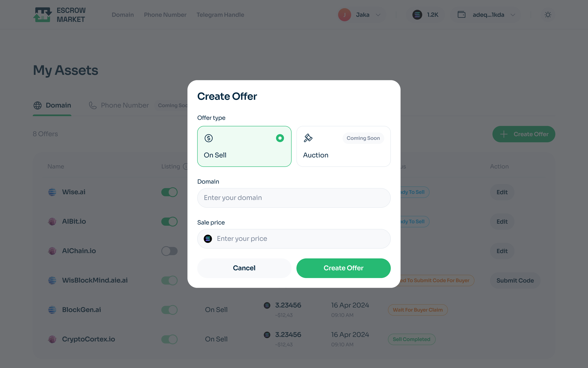Open Telegram Handle in top navigation
This screenshot has height=368, width=588.
click(220, 15)
